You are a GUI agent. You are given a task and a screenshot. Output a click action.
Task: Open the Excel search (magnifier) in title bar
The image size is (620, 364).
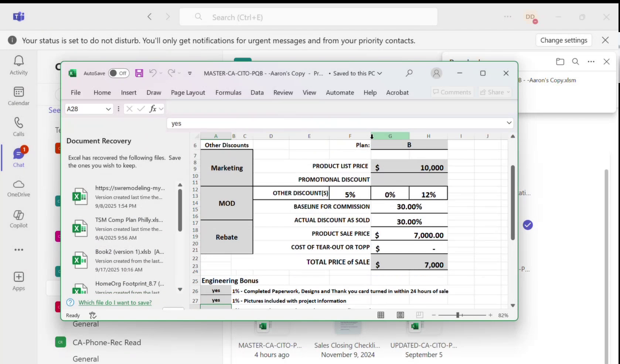tap(409, 73)
